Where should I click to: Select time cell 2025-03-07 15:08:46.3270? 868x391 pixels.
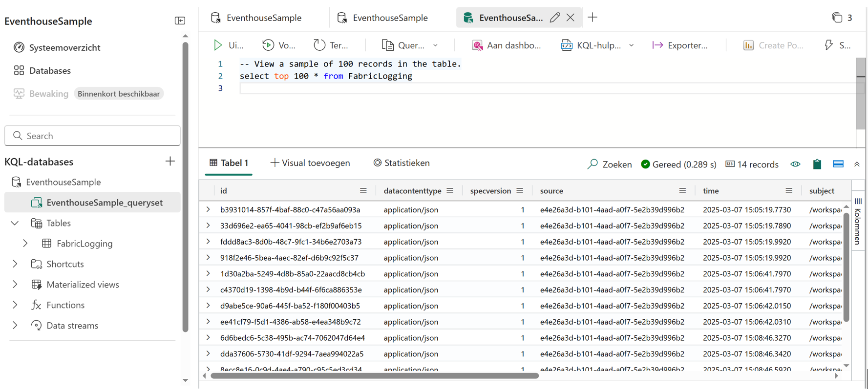pyautogui.click(x=747, y=338)
